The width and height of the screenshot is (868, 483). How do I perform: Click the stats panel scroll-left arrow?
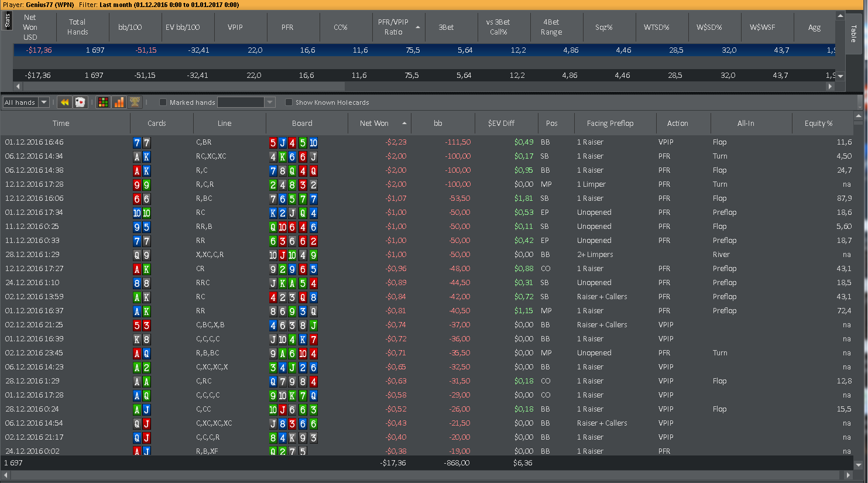[x=18, y=86]
